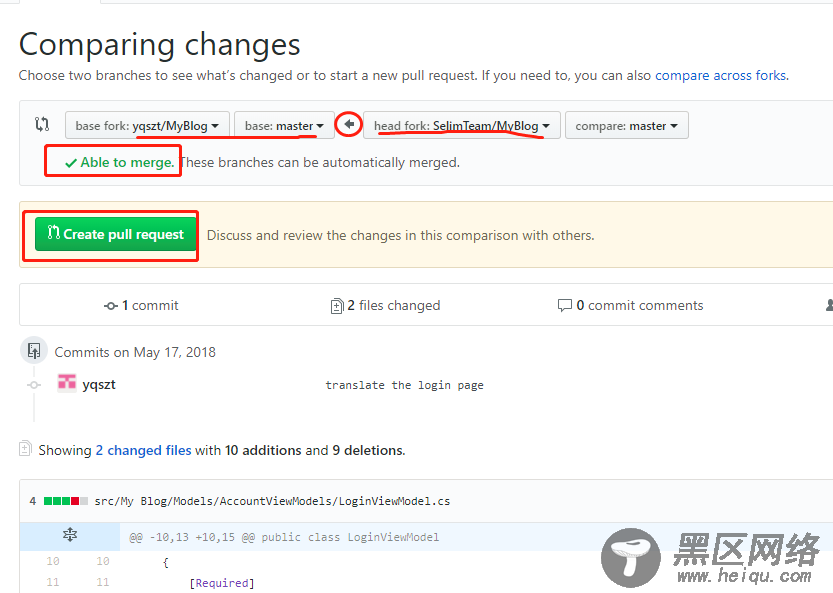Image resolution: width=833 pixels, height=593 pixels.
Task: Open the LoginViewModel.cs file path
Action: tap(272, 501)
